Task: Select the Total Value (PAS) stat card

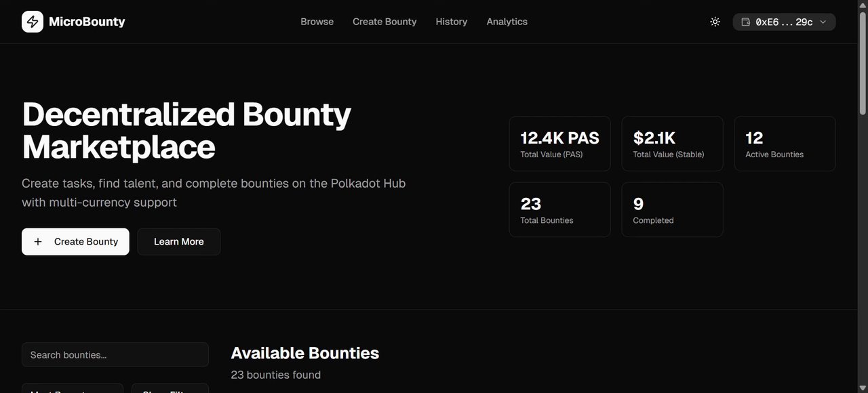Action: click(559, 144)
